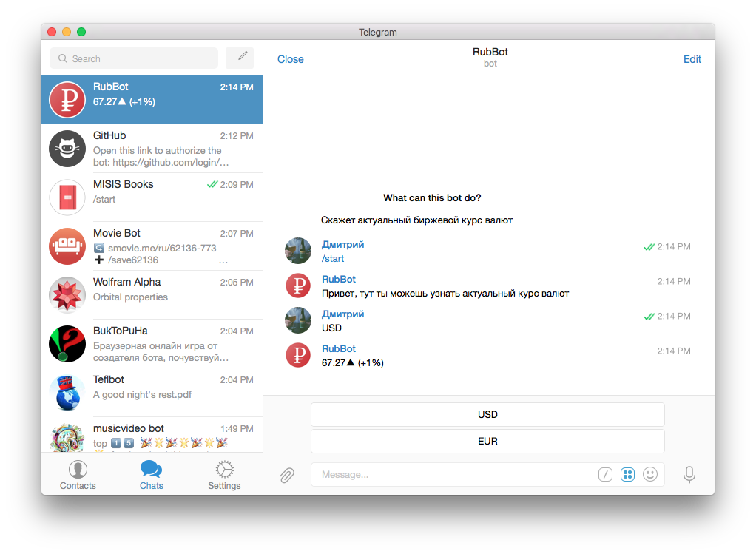The width and height of the screenshot is (756, 554).
Task: Click the Movie Bot forwarded link icon
Action: pos(99,248)
